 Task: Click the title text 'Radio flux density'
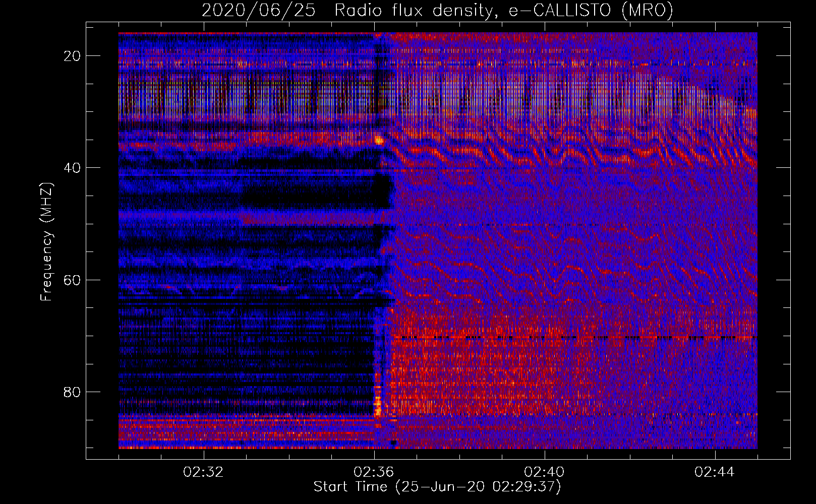pyautogui.click(x=413, y=11)
